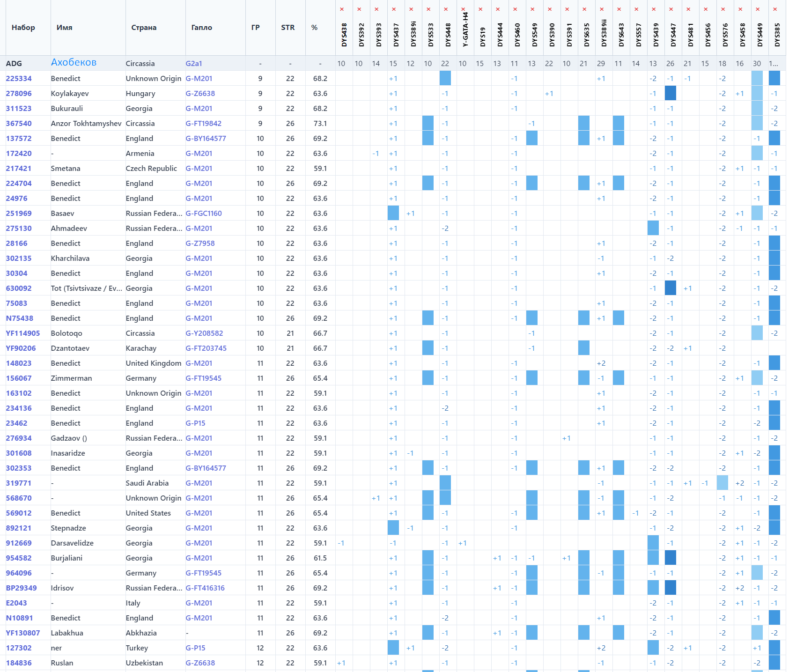The height and width of the screenshot is (672, 789).
Task: Remove the DYS438 marker column
Action: 342,9
